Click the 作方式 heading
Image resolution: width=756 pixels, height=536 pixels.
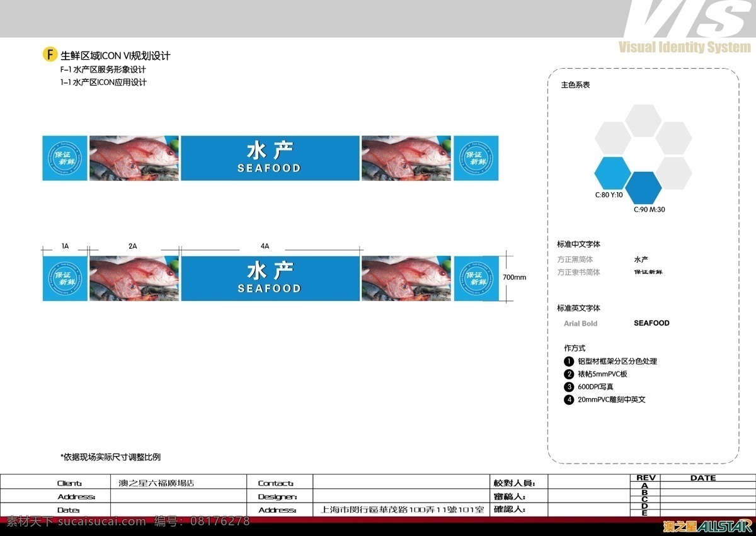click(575, 348)
